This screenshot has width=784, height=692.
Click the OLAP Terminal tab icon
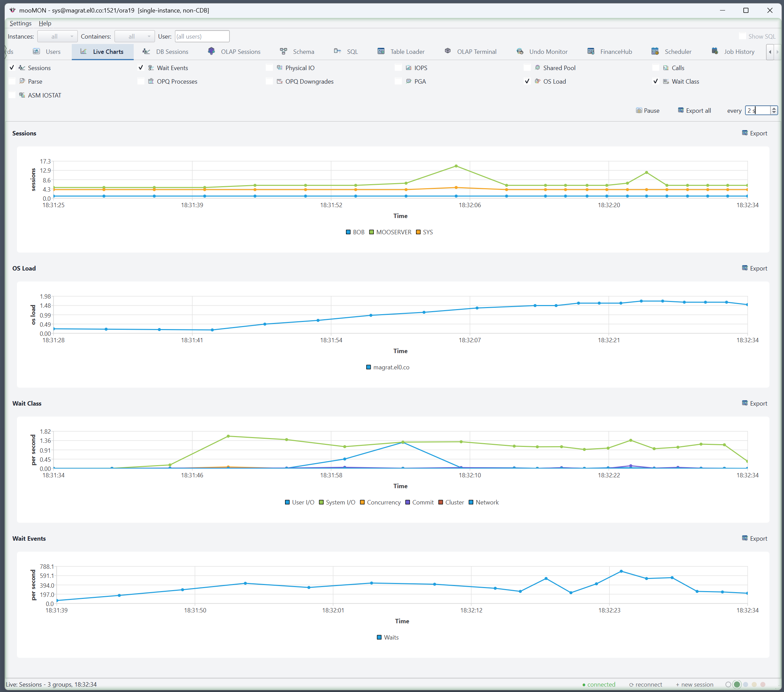pos(448,51)
